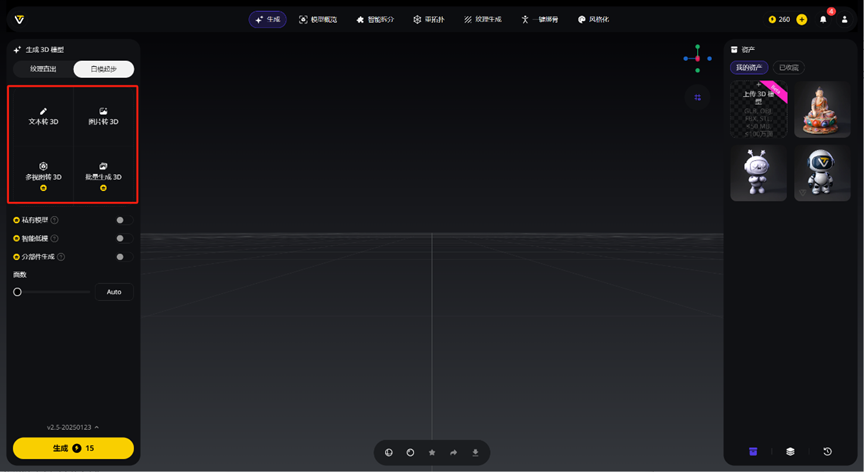This screenshot has width=864, height=472.
Task: Turn on the 分部件生成 part generation switch
Action: pos(122,257)
